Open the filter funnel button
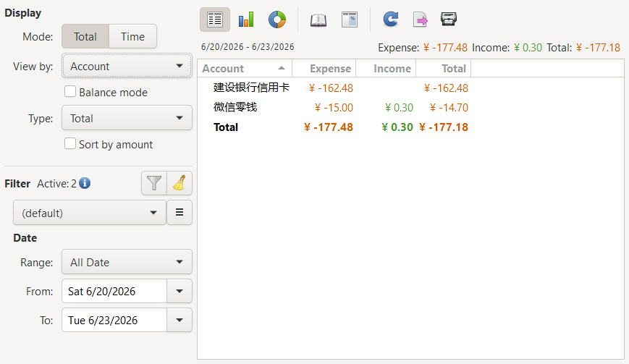The image size is (629, 364). [x=154, y=183]
